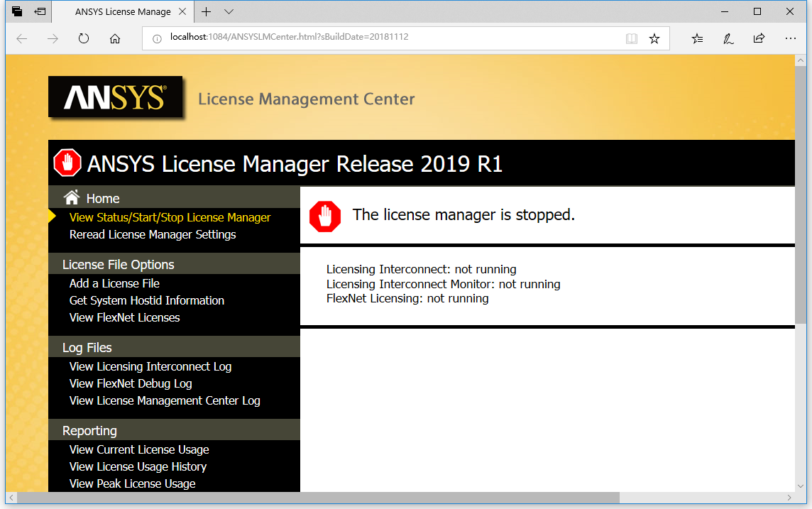812x509 pixels.
Task: Select the ANSYS License Manage tab
Action: click(x=123, y=11)
